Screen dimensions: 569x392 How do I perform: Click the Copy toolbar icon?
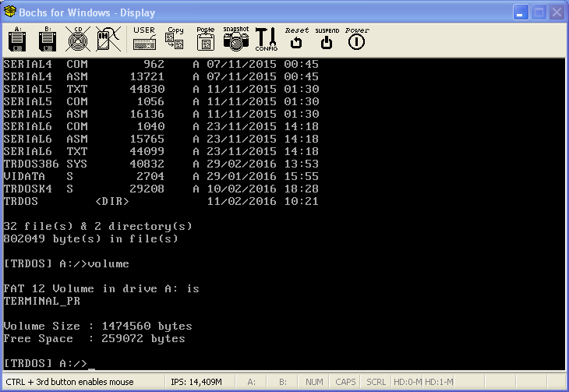tap(175, 39)
